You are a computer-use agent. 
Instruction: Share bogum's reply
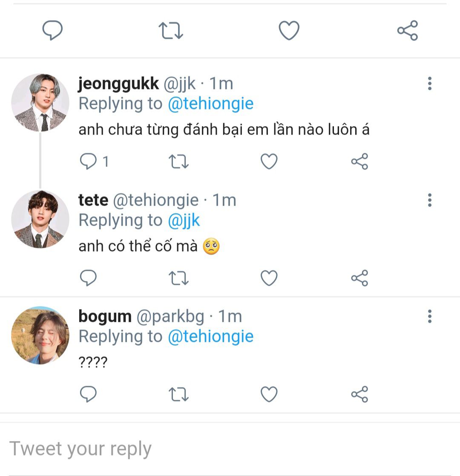pyautogui.click(x=359, y=395)
